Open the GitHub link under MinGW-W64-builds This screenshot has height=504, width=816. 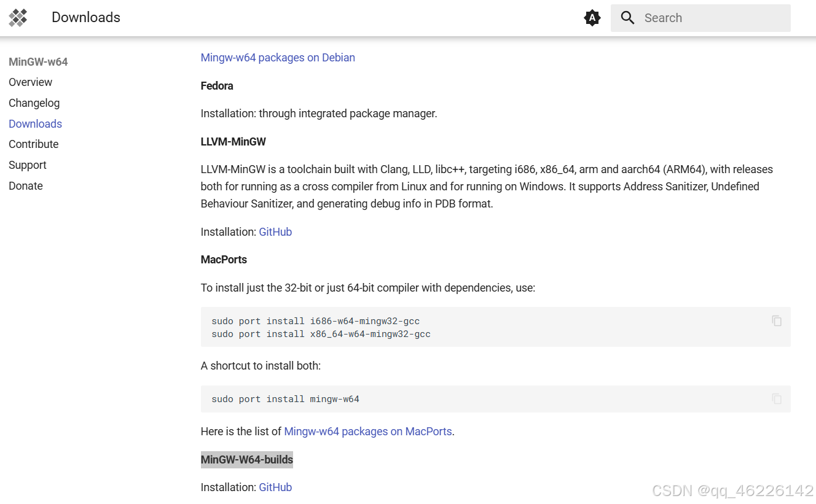tap(275, 487)
